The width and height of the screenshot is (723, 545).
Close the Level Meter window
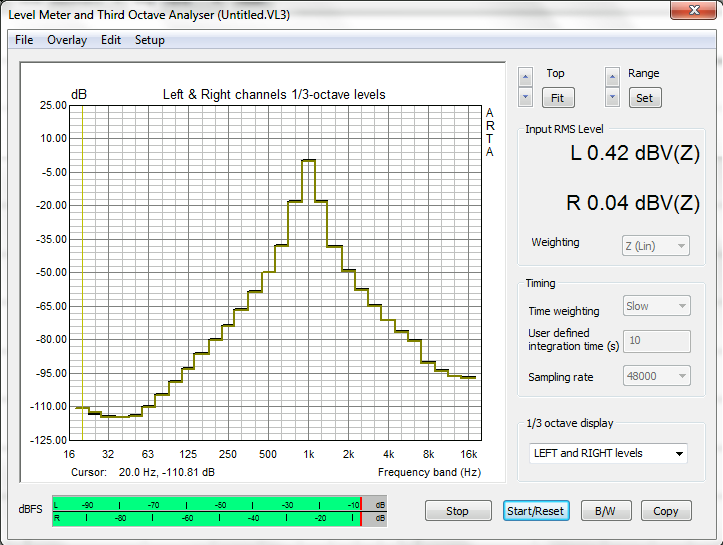click(693, 10)
